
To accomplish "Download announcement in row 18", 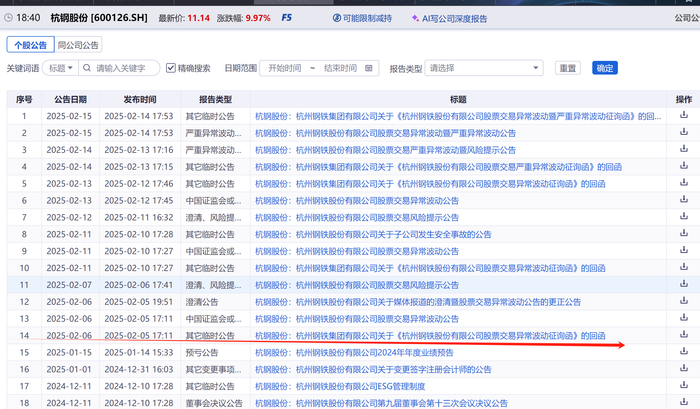I will [683, 402].
